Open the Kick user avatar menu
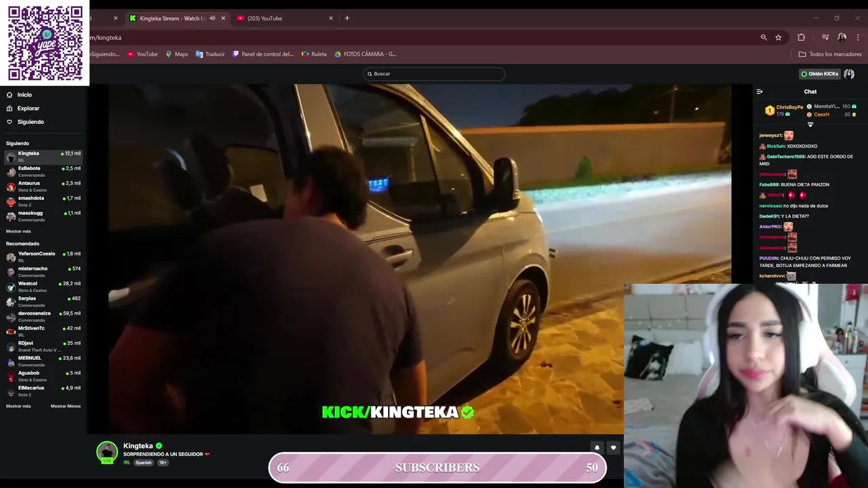Viewport: 868px width, 488px height. [x=849, y=74]
